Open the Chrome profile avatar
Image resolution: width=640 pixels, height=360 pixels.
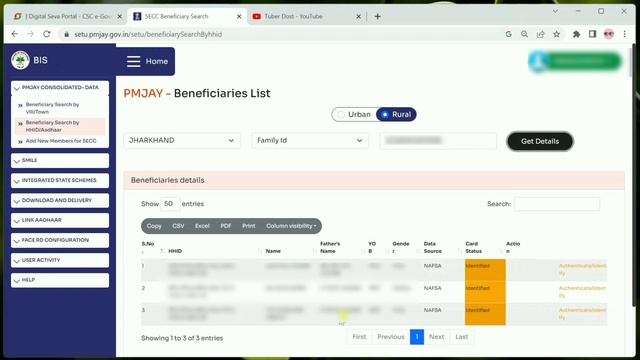609,34
